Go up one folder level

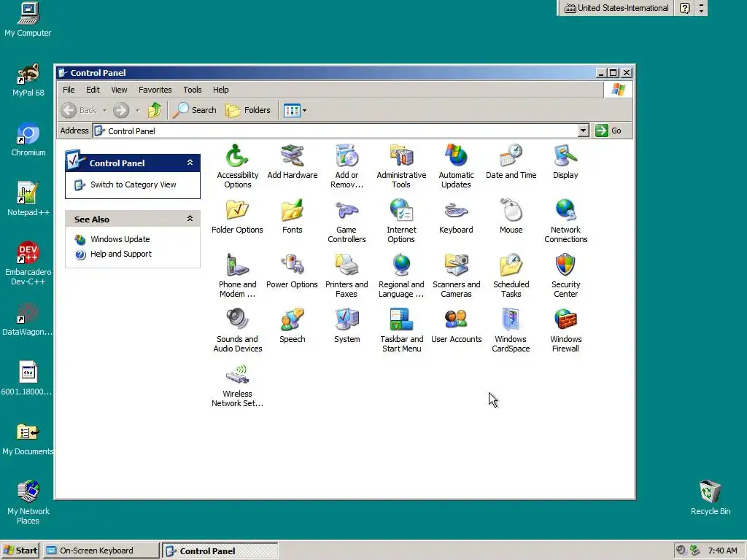click(155, 111)
